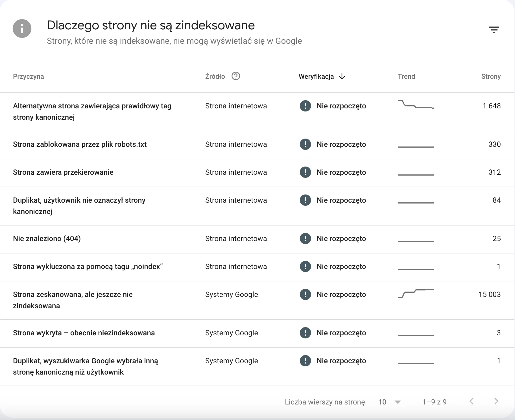
Task: Open the filter options icon top right
Action: point(494,30)
